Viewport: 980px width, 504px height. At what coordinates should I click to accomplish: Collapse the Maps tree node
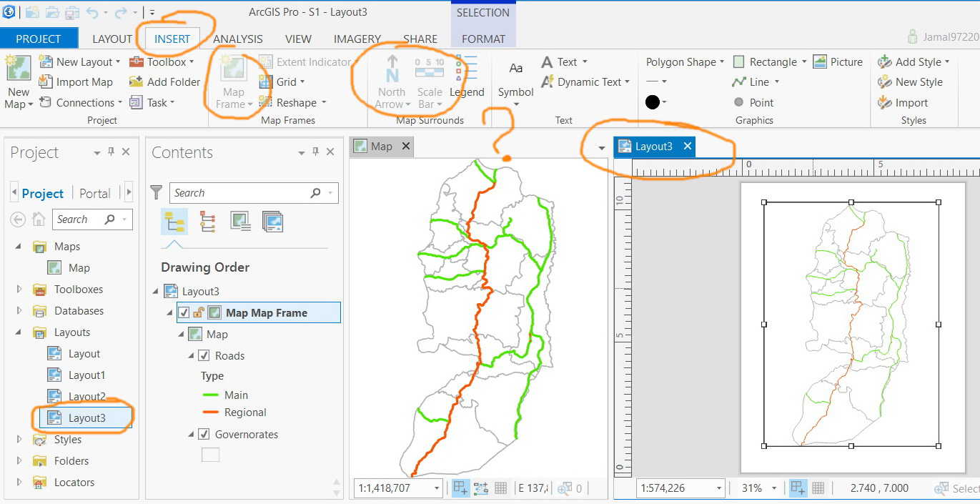point(19,247)
